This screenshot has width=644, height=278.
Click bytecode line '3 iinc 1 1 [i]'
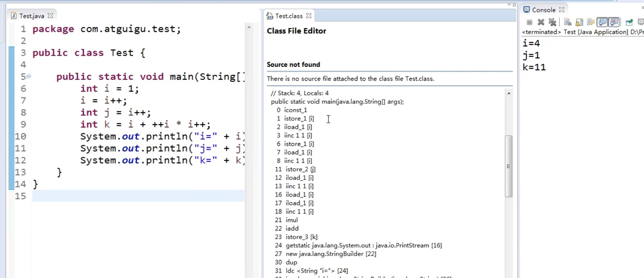pyautogui.click(x=294, y=135)
